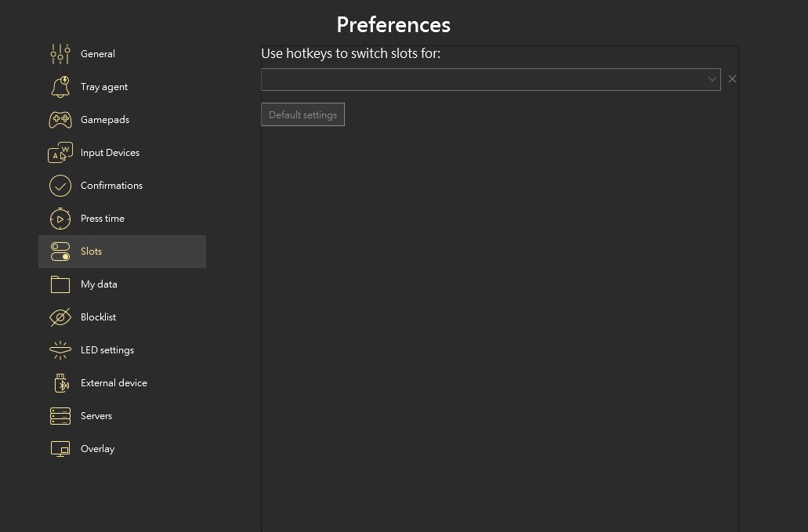Click the General sliders icon

tap(60, 54)
